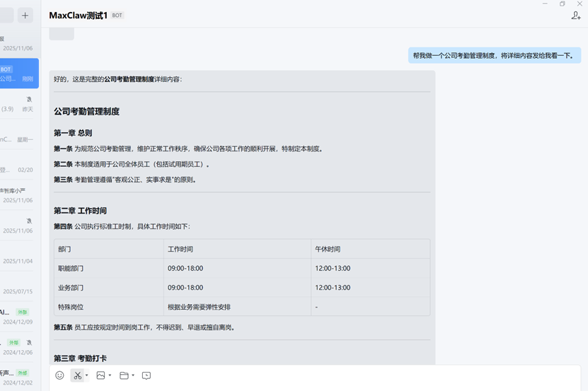Click the plus button to start new chat
This screenshot has width=588, height=391.
point(25,16)
